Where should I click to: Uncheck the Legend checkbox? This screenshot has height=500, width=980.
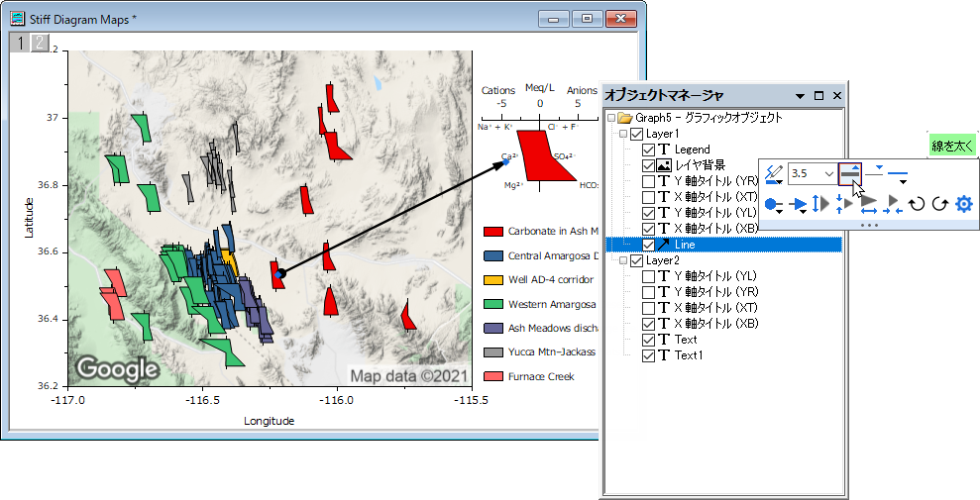(649, 150)
